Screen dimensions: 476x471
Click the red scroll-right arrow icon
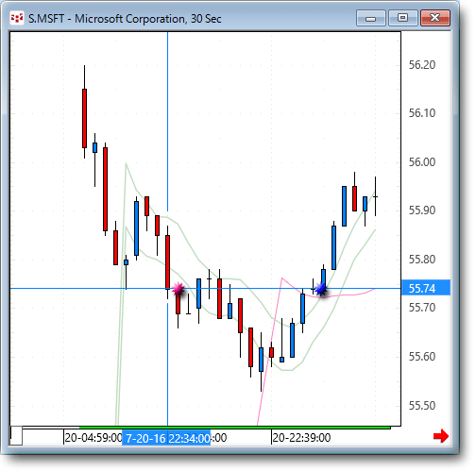point(441,436)
